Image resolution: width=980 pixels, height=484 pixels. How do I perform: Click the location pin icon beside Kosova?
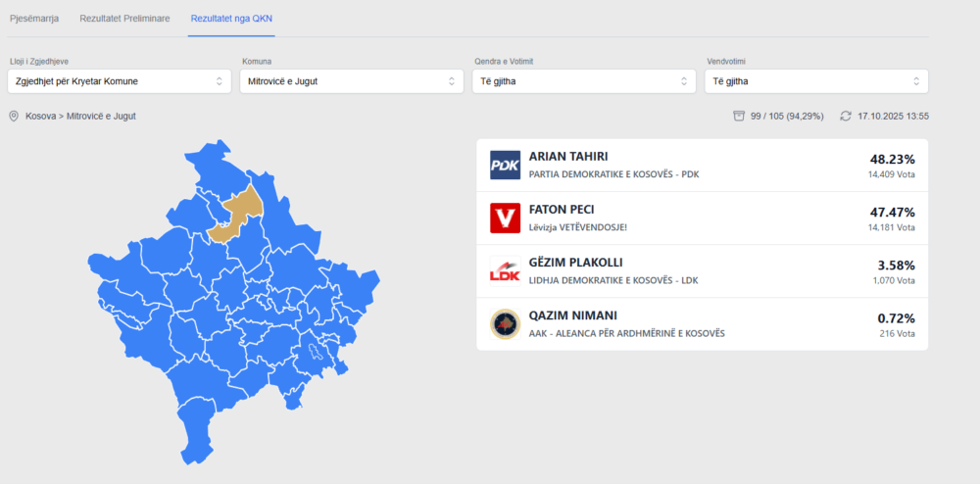(14, 117)
